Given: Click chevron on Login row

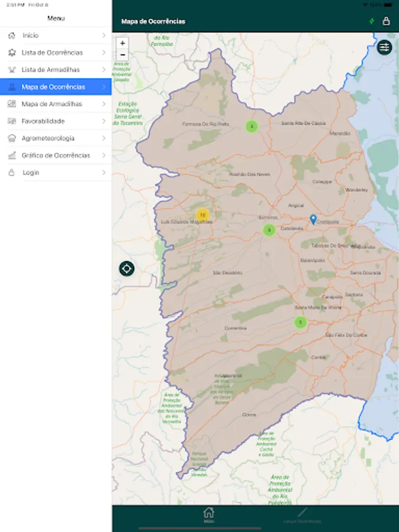Looking at the screenshot, I should [x=104, y=173].
